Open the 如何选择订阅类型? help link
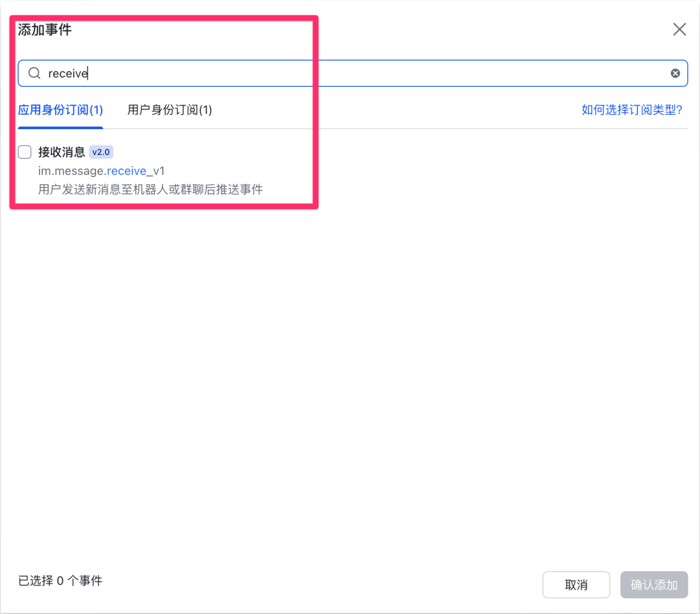Screen dimensions: 700x614 coord(632,110)
